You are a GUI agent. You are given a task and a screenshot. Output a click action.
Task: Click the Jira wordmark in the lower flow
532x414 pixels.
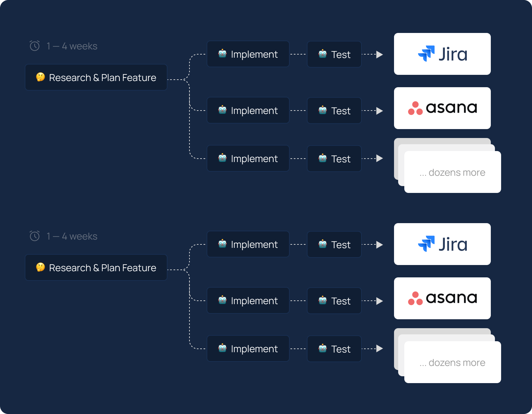453,244
